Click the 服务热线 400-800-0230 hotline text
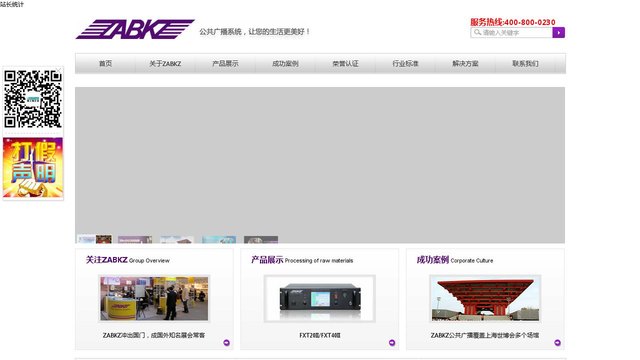 tap(513, 22)
